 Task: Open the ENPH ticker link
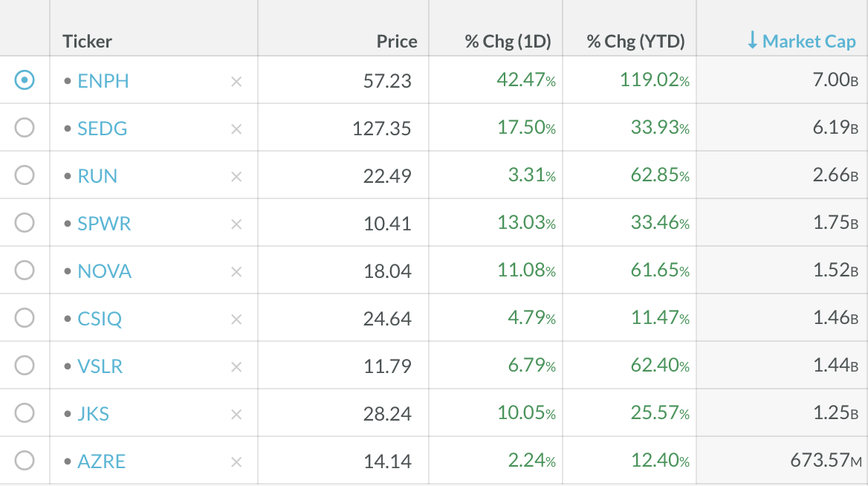[x=103, y=81]
